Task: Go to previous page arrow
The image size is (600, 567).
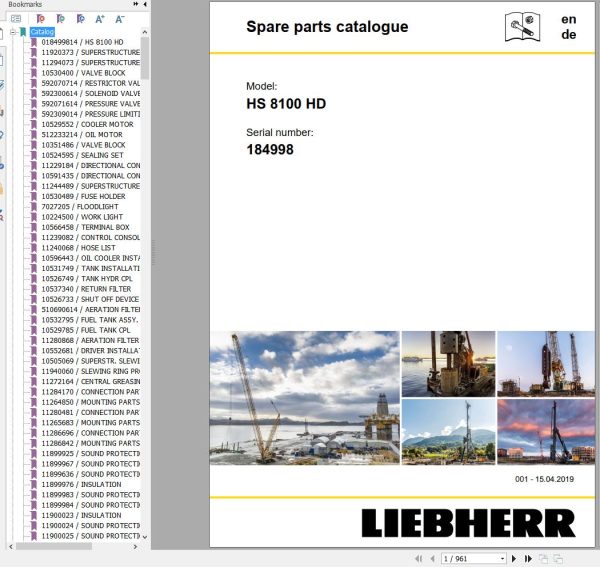Action: click(x=432, y=559)
